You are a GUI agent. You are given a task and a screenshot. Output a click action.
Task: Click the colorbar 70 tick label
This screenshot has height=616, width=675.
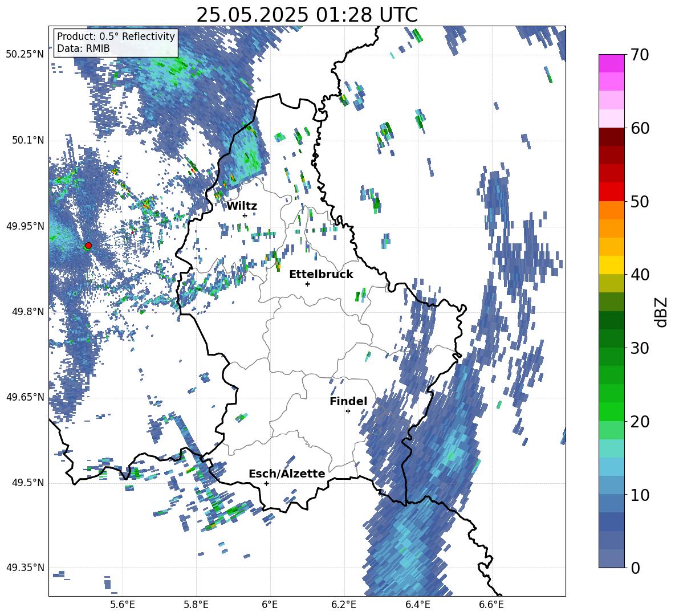(x=640, y=55)
